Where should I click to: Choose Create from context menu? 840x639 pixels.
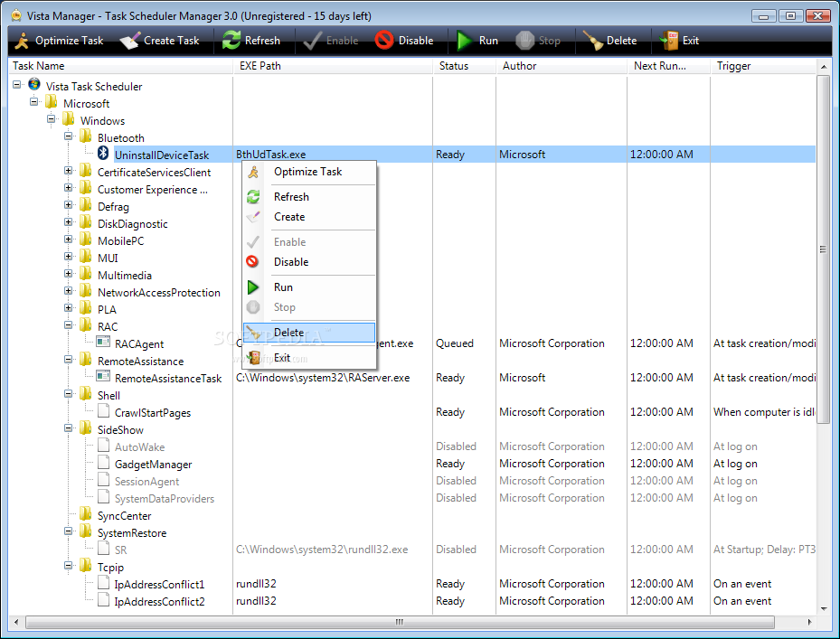point(309,217)
